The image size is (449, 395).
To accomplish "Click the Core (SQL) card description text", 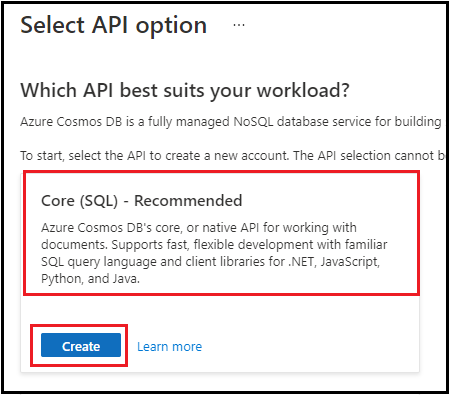I will (x=214, y=253).
